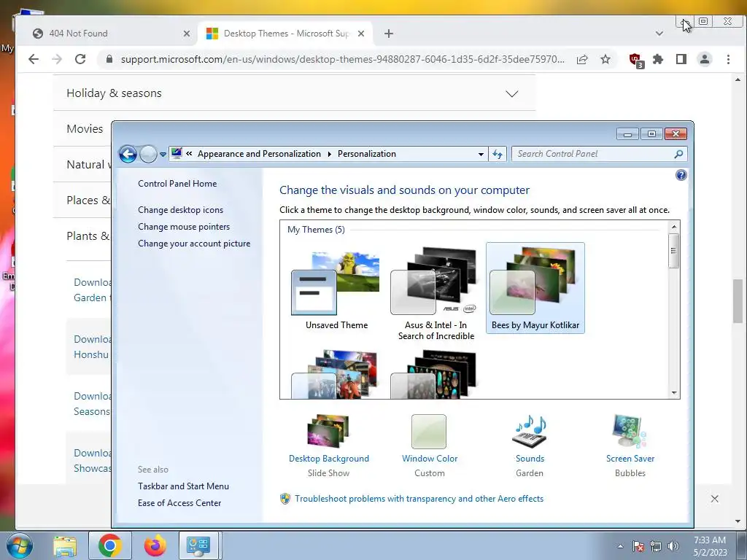Open Chrome Extensions puzzle icon
This screenshot has height=560, width=747.
click(658, 59)
